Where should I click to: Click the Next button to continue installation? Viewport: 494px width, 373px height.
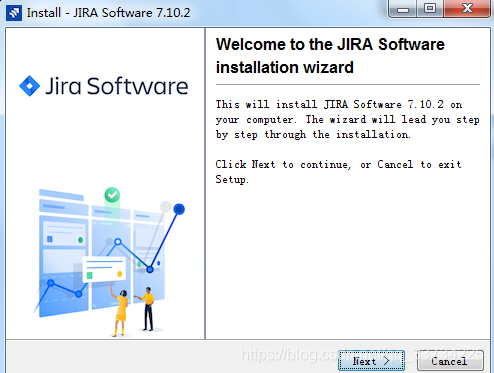371,361
